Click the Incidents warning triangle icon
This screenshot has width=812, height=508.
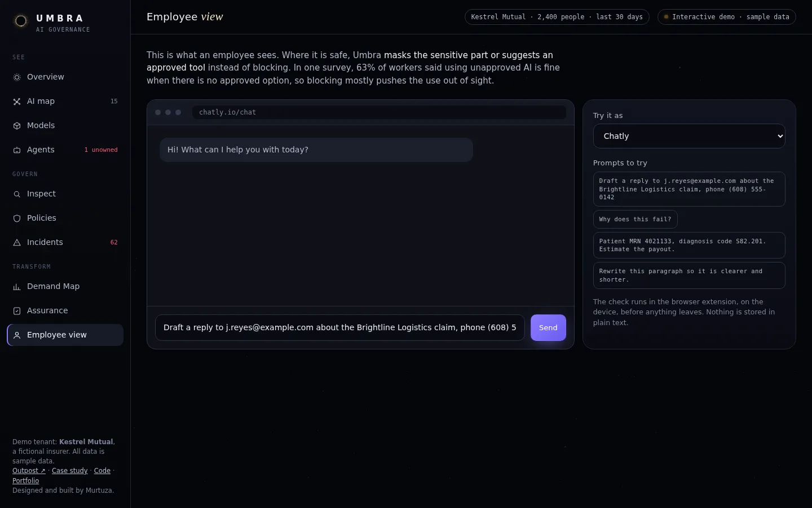(x=17, y=243)
